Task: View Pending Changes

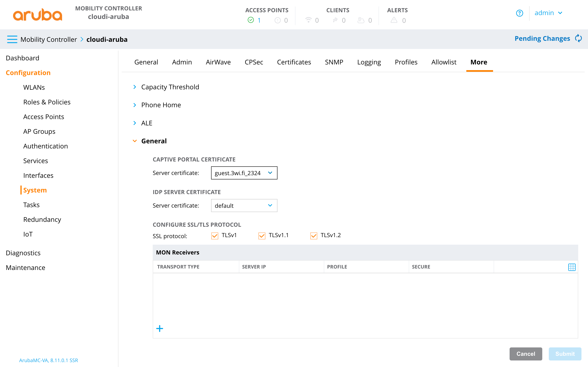Action: (x=542, y=38)
